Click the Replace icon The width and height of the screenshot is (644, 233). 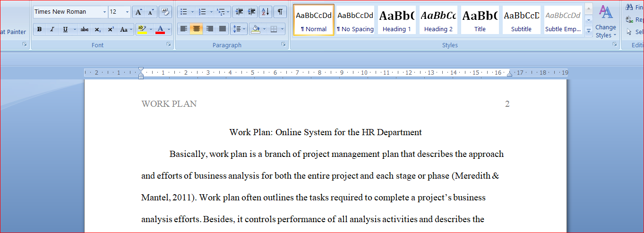point(629,20)
